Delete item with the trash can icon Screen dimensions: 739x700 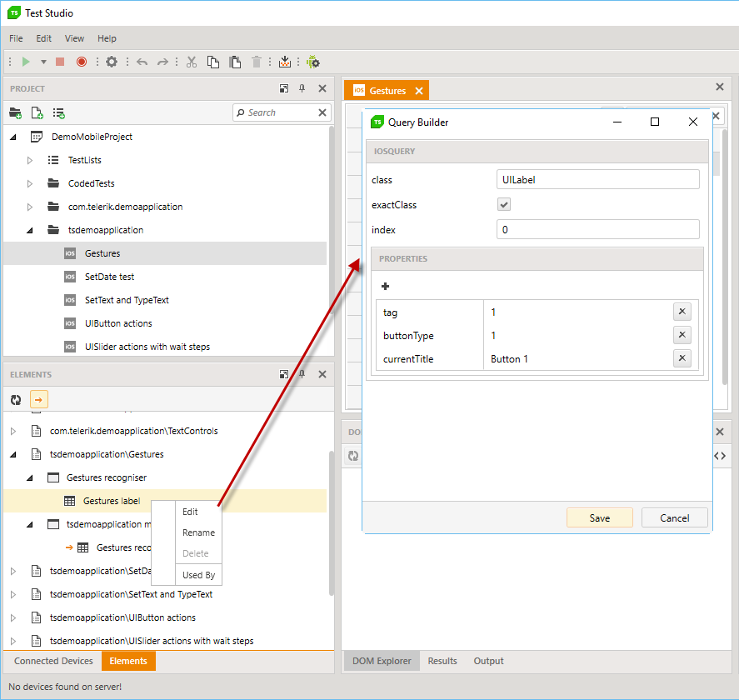[257, 62]
